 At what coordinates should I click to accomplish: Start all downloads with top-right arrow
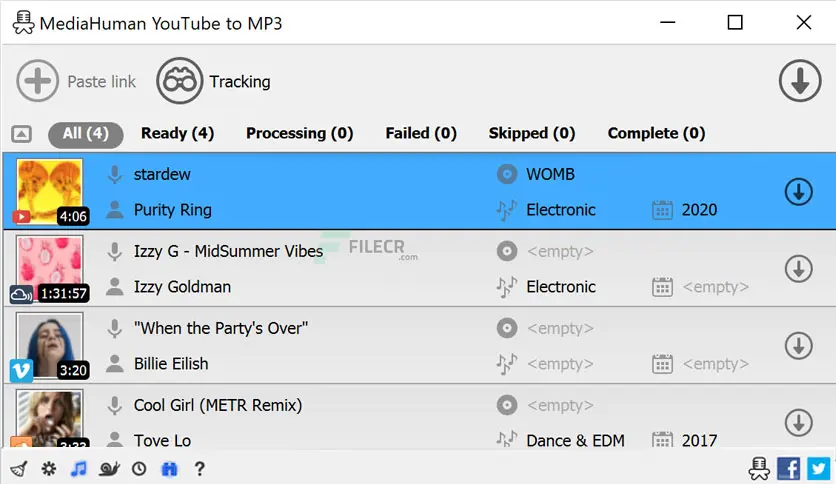click(x=799, y=81)
